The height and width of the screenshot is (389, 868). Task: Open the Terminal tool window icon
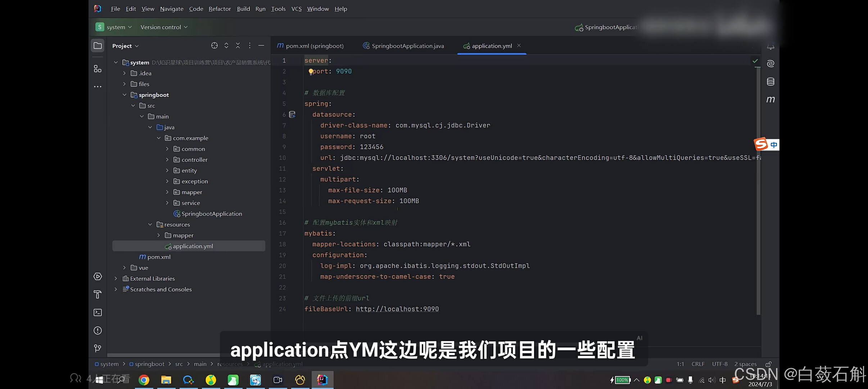tap(98, 313)
